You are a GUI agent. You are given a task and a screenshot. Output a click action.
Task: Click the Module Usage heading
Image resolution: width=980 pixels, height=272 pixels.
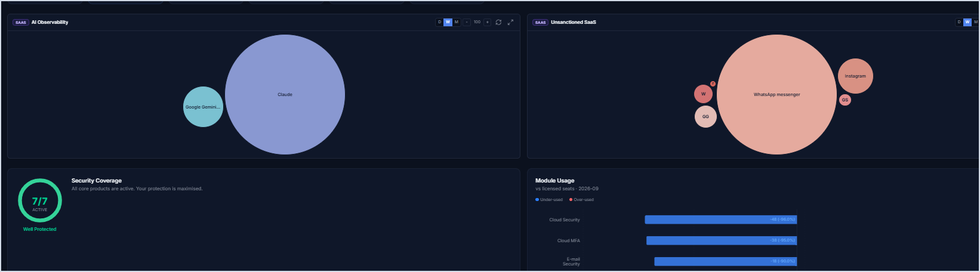coord(555,181)
